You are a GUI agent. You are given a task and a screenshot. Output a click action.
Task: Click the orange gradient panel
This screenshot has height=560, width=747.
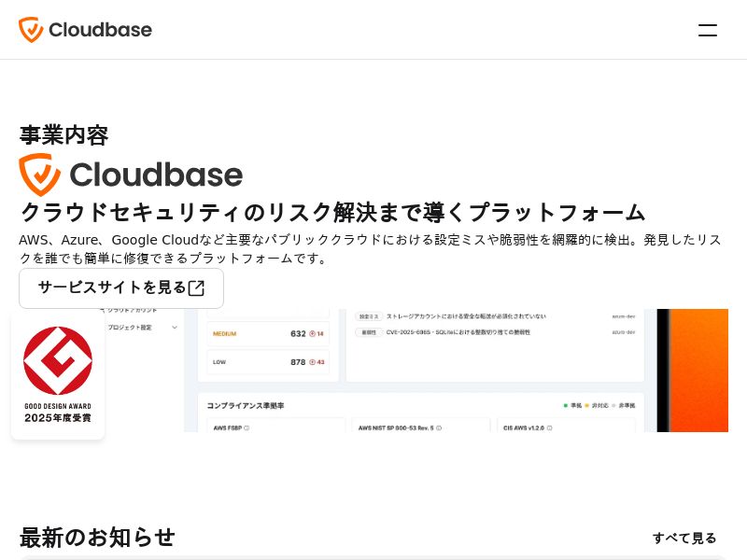[699, 370]
